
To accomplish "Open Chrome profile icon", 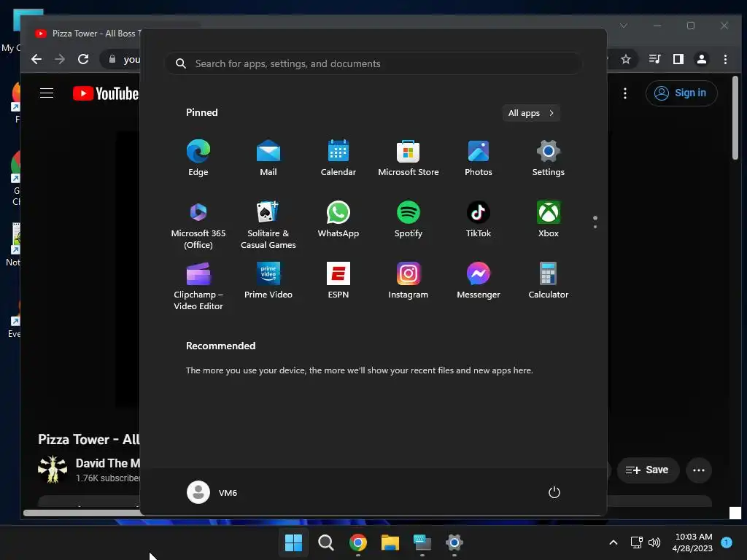I will pos(701,59).
